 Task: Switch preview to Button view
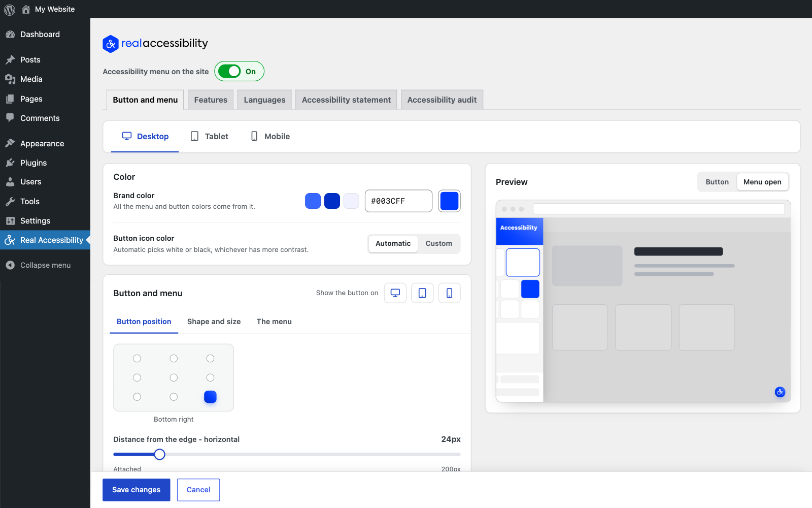pyautogui.click(x=717, y=182)
